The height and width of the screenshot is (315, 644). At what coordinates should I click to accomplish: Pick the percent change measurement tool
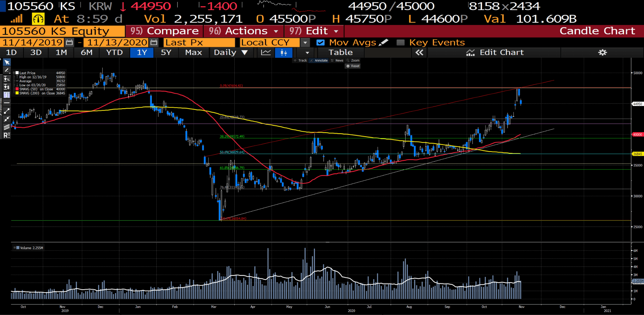point(7,78)
